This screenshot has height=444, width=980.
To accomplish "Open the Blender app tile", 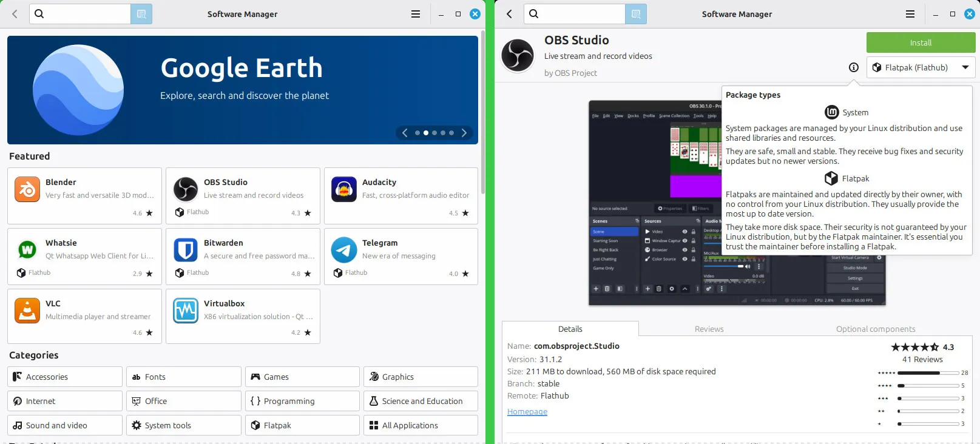I will tap(84, 196).
